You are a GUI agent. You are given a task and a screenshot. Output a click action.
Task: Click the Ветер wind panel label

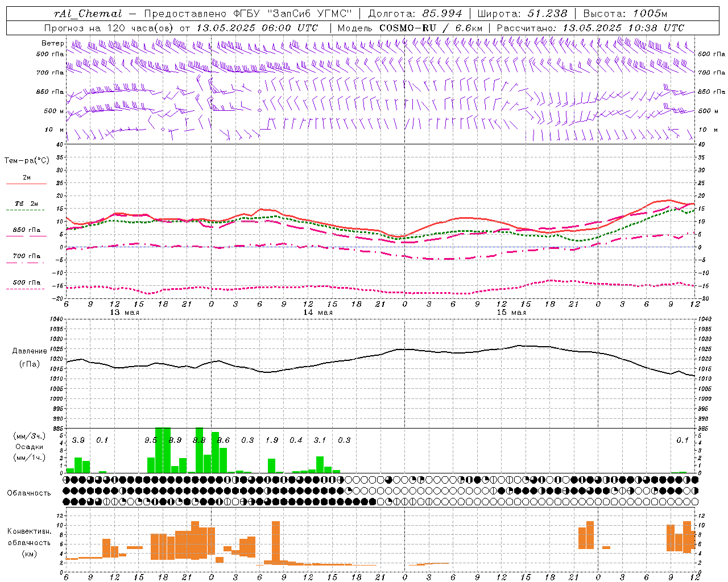point(52,43)
